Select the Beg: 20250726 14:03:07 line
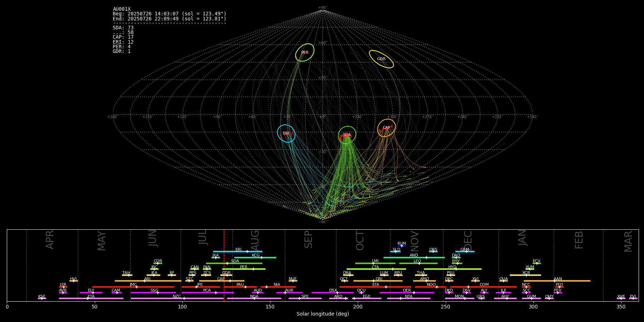Screen dimensions: 644x322 click(170, 14)
